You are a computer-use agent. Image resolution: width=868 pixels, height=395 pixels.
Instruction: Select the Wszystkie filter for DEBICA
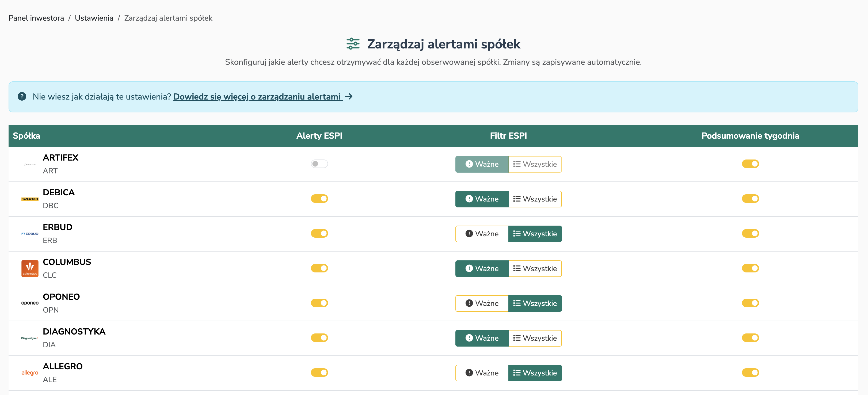click(535, 199)
